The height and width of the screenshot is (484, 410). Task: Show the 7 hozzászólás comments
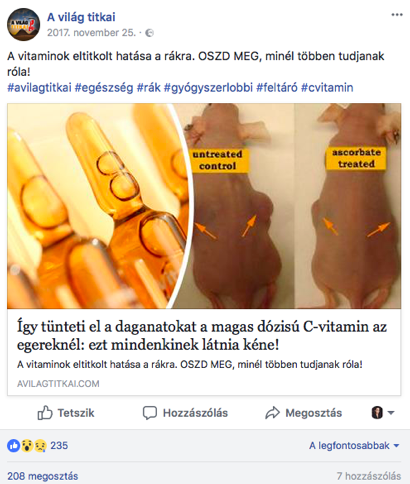click(x=368, y=476)
